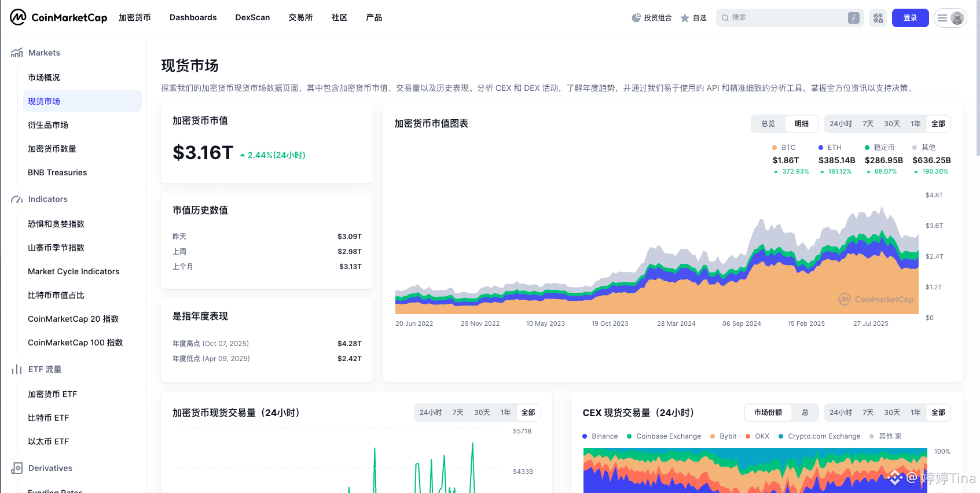Toggle Coinbase Exchange series legend
980x493 pixels.
point(664,436)
